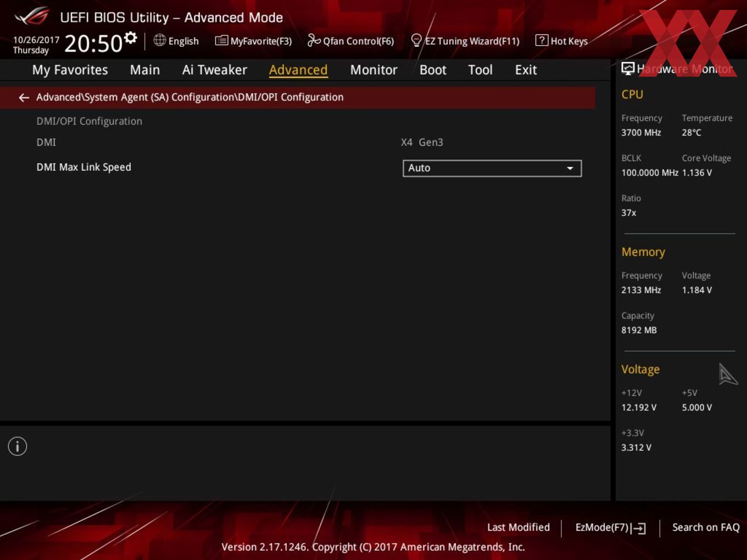Go to the Exit tab
This screenshot has width=747, height=560.
526,70
